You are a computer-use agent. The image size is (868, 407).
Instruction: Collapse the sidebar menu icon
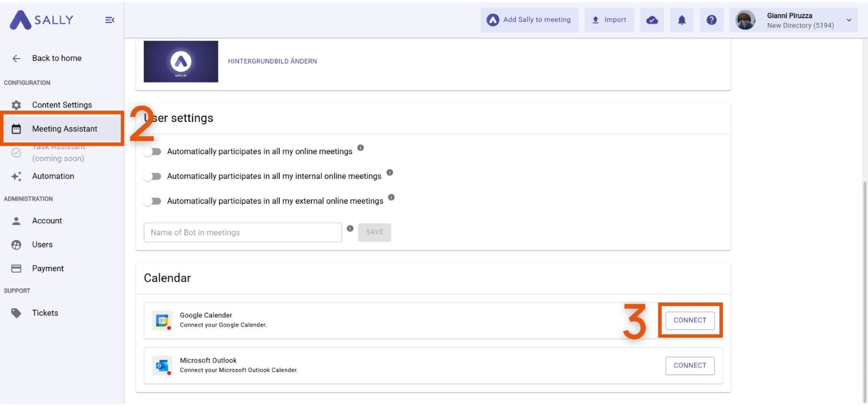[x=110, y=20]
